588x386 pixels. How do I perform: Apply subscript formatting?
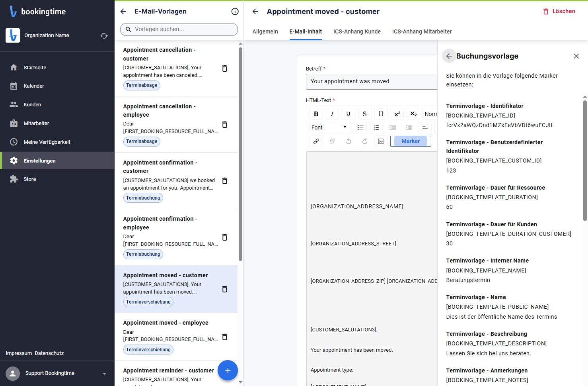[x=413, y=114]
